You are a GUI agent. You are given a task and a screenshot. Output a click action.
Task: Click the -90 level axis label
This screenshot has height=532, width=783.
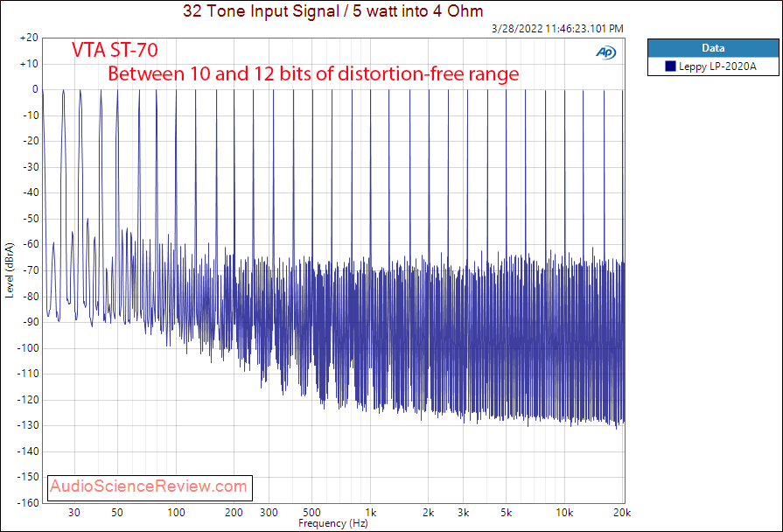[31, 322]
